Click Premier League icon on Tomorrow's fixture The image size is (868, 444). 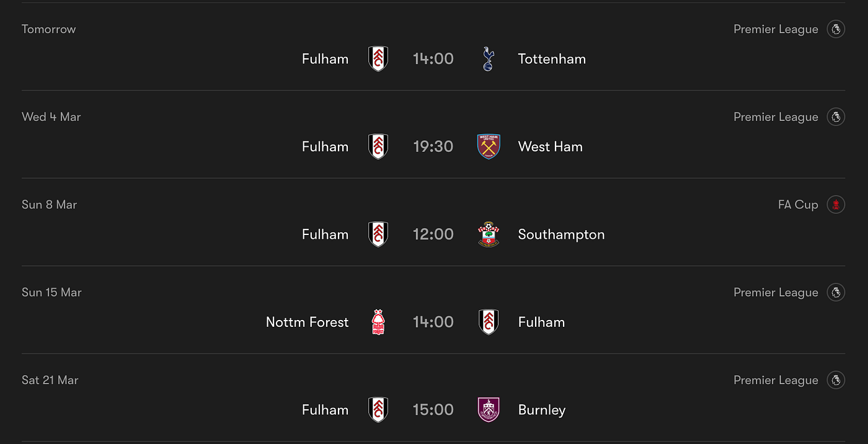[x=836, y=29]
